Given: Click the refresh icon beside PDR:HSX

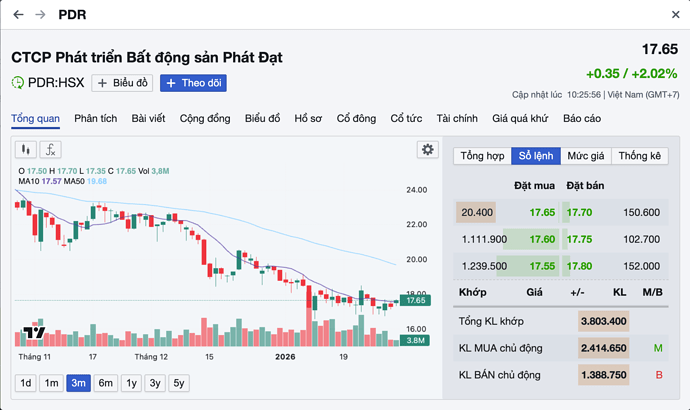Looking at the screenshot, I should 18,83.
